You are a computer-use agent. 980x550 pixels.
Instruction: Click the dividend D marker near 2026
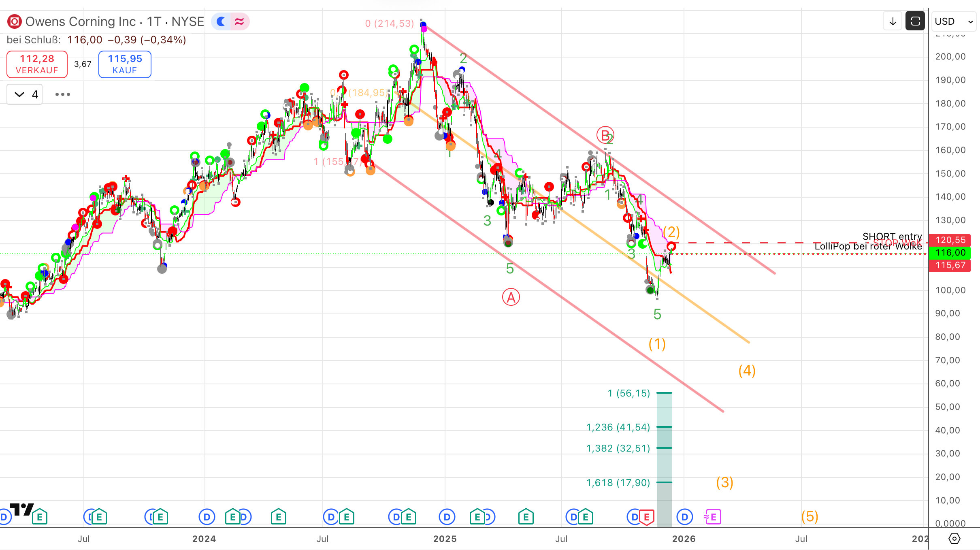pos(685,517)
